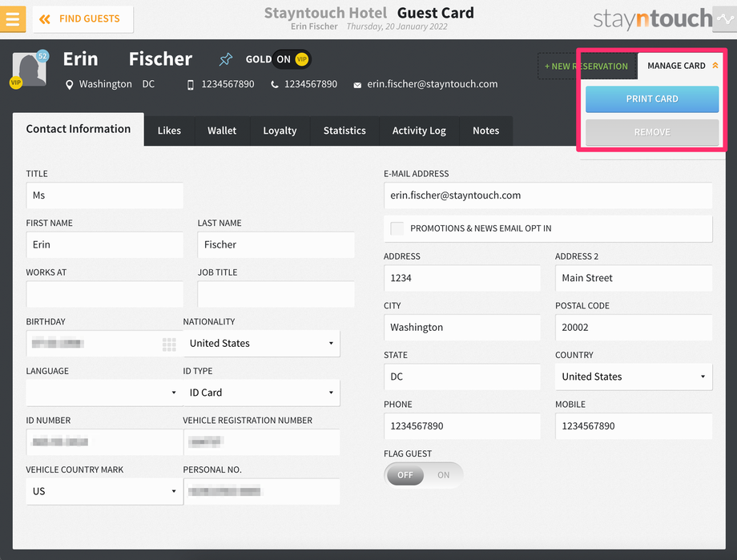Click the yellow VIP badge on avatar
Viewport: 737px width, 560px height.
pos(16,83)
